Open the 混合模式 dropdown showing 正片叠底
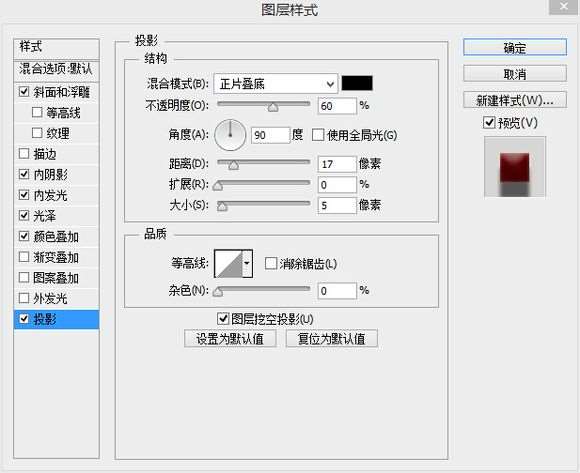The image size is (580, 473). tap(276, 84)
